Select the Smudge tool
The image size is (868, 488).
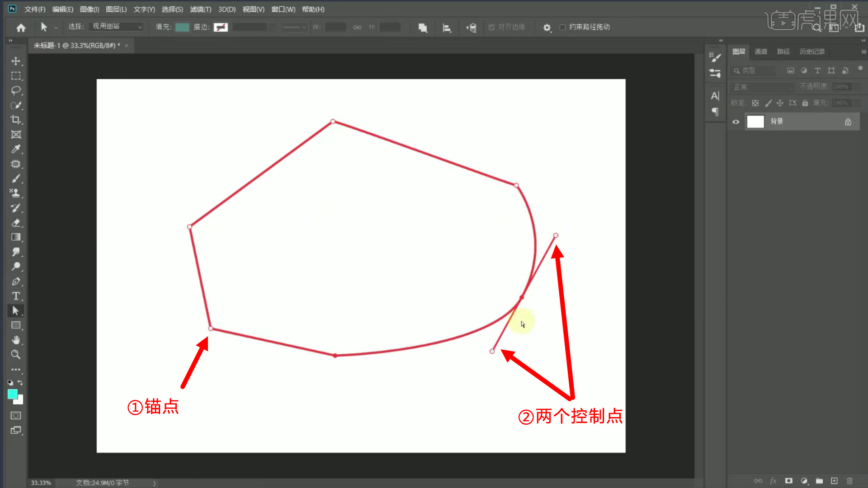pos(16,252)
